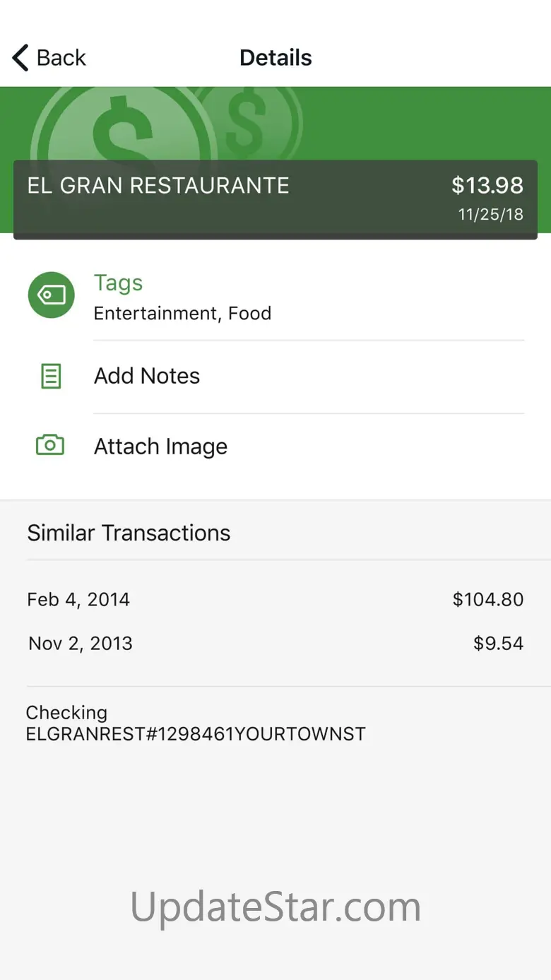Open the Feb 4, 2014 transaction

click(x=275, y=599)
